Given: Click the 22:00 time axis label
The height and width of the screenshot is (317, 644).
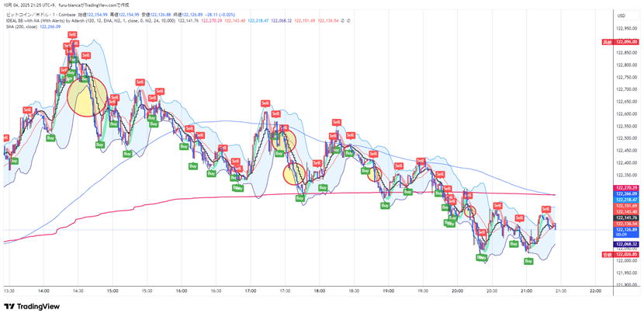Looking at the screenshot, I should pyautogui.click(x=595, y=291).
